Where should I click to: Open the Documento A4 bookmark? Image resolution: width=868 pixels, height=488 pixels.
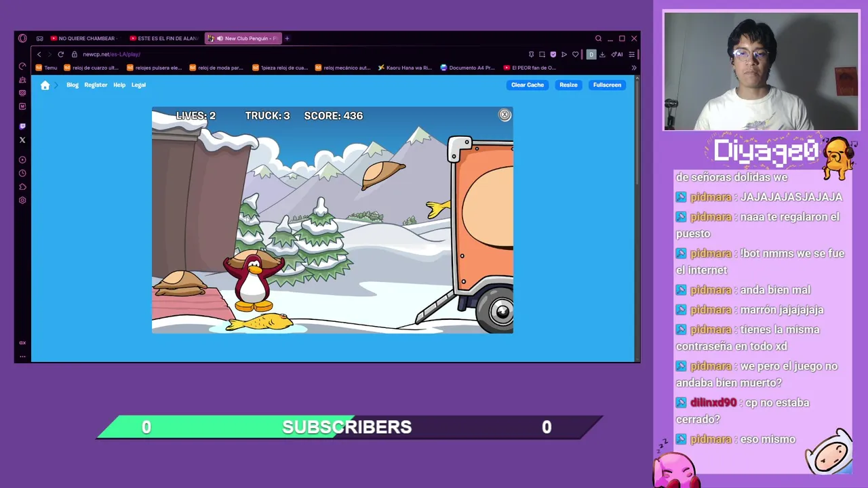tap(468, 68)
